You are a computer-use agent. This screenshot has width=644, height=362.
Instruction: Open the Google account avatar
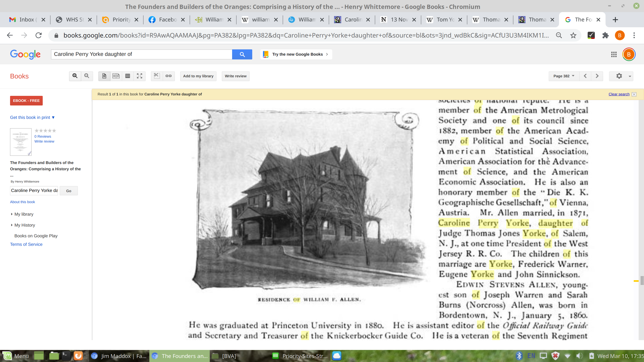(x=629, y=54)
